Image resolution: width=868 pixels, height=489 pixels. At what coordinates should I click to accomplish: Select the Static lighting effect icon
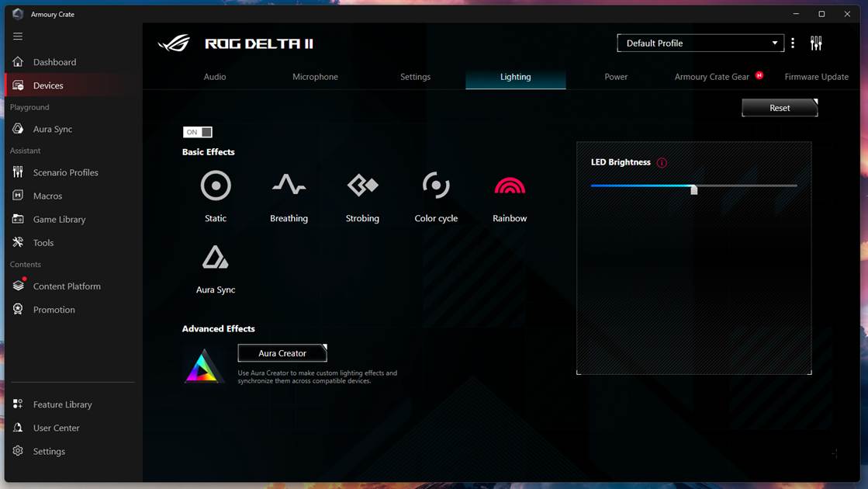click(x=216, y=186)
